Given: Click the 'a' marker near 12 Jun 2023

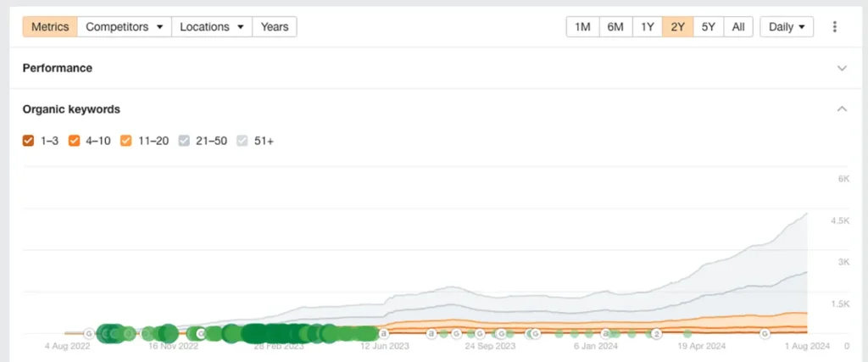Looking at the screenshot, I should [x=383, y=334].
